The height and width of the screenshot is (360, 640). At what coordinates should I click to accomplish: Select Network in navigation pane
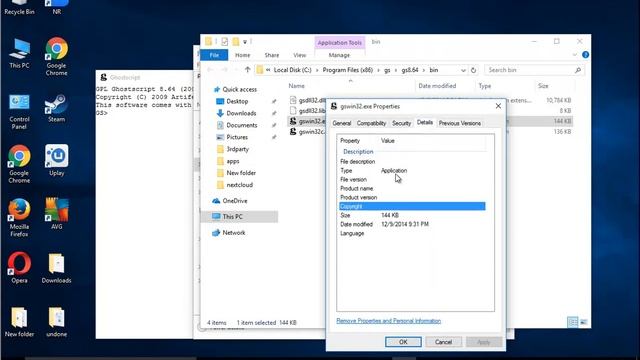[x=233, y=233]
